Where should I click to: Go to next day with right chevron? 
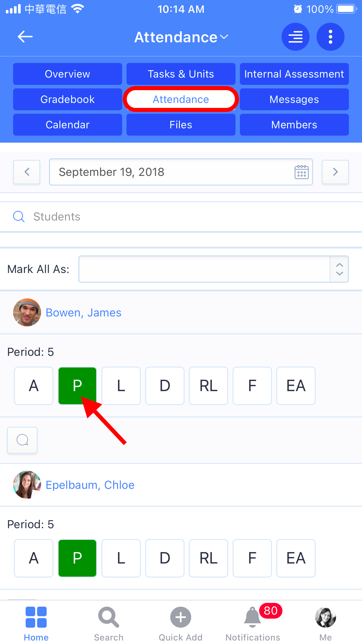coord(335,172)
